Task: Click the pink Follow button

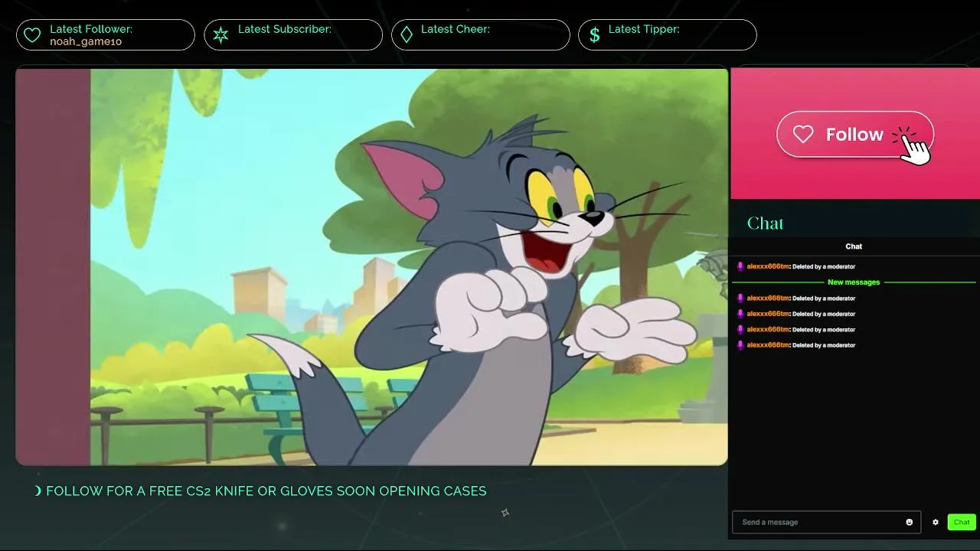Action: click(x=855, y=135)
